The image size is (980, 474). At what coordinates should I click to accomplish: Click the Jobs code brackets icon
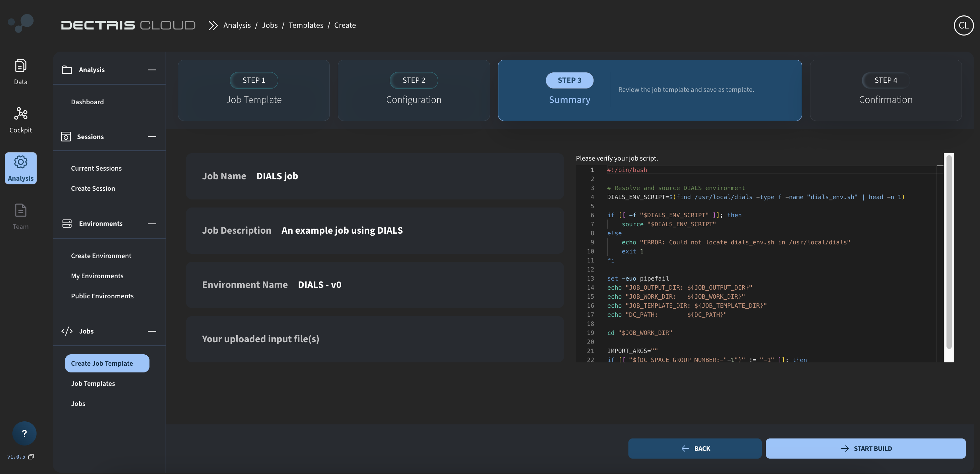click(67, 331)
